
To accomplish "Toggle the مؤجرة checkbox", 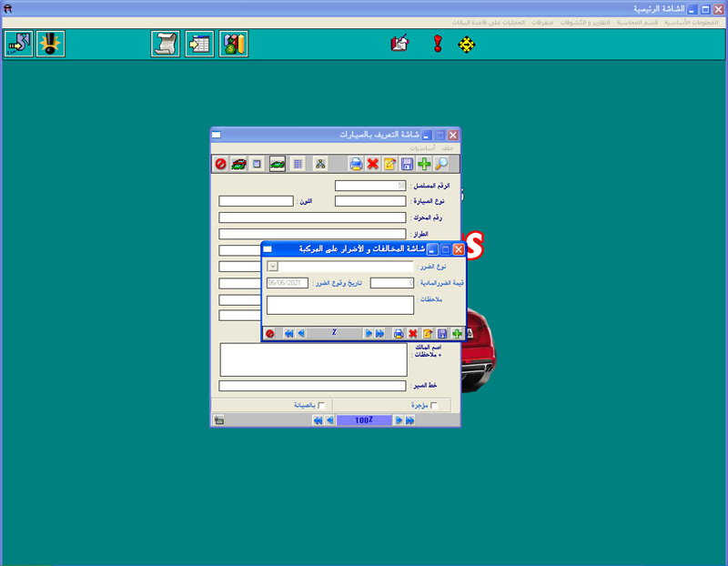I will 434,405.
